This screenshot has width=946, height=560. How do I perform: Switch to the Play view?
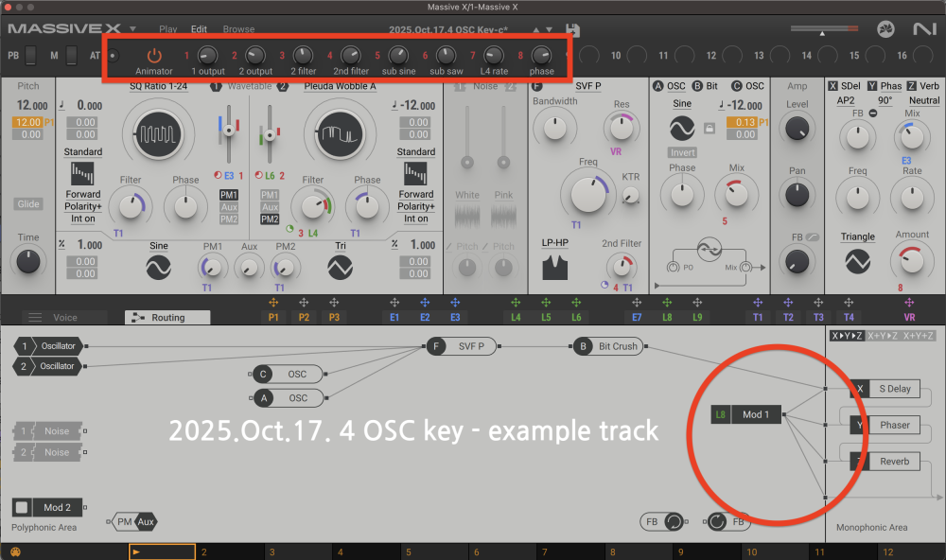(167, 29)
